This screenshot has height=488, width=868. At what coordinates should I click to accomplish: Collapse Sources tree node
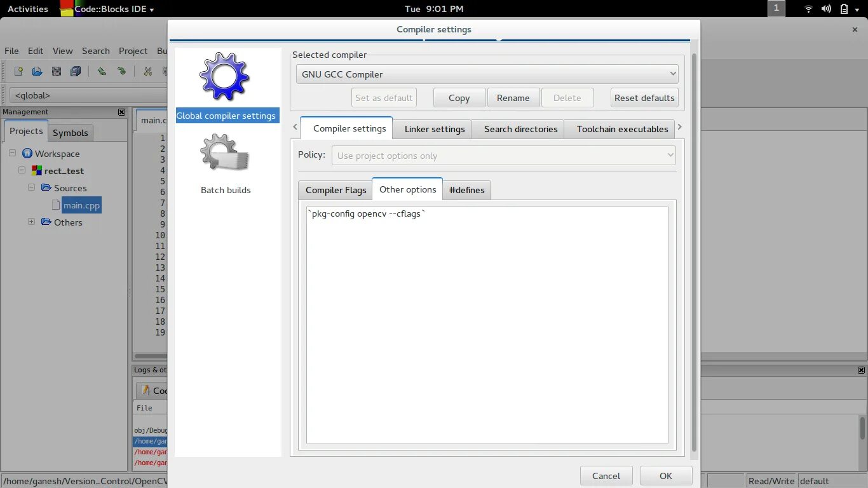point(31,187)
